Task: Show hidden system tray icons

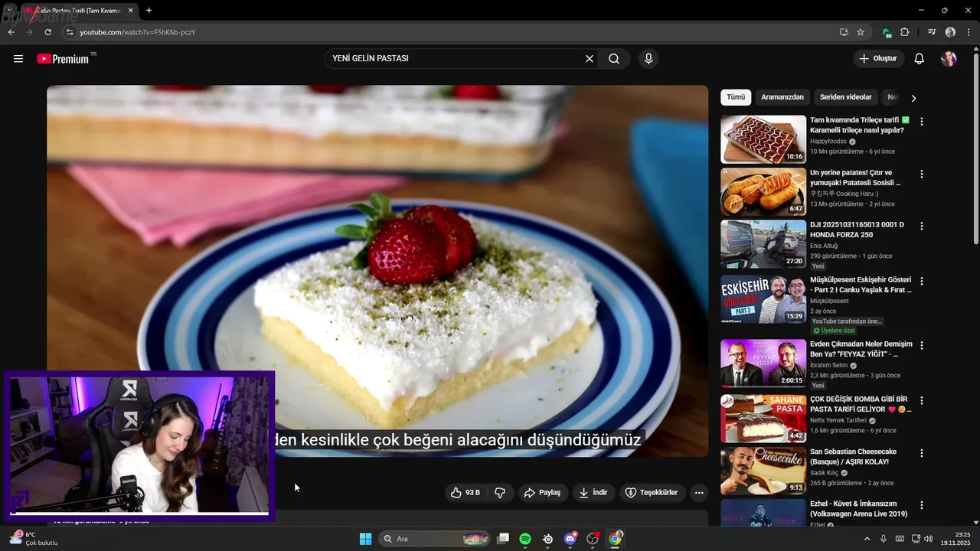Action: pos(867,539)
